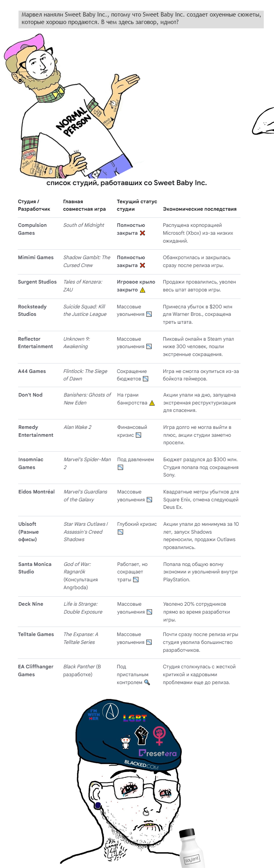Screen dimensions: 274x868
Task: Click the magnifying glass in EA Cliffhanger row
Action: [x=147, y=683]
